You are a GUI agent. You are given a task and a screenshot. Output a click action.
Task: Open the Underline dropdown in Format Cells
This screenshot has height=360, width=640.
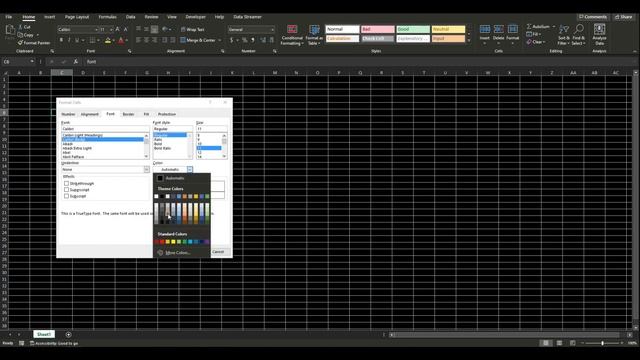pyautogui.click(x=147, y=169)
